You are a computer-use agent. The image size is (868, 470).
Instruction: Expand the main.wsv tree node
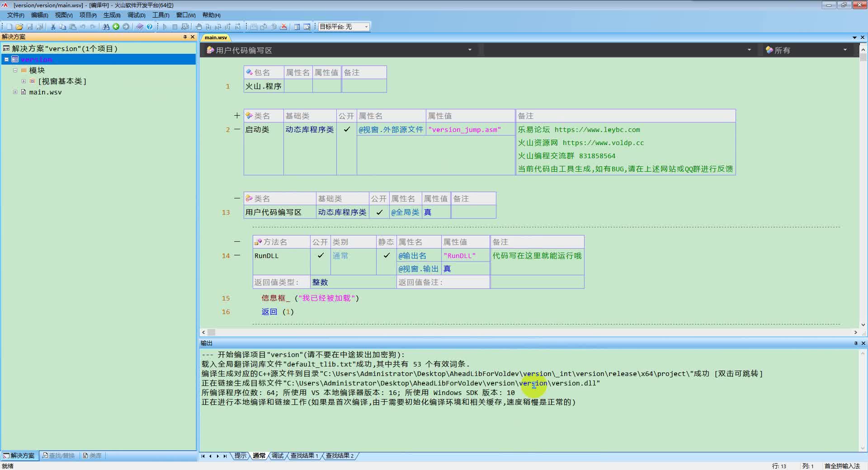click(15, 92)
